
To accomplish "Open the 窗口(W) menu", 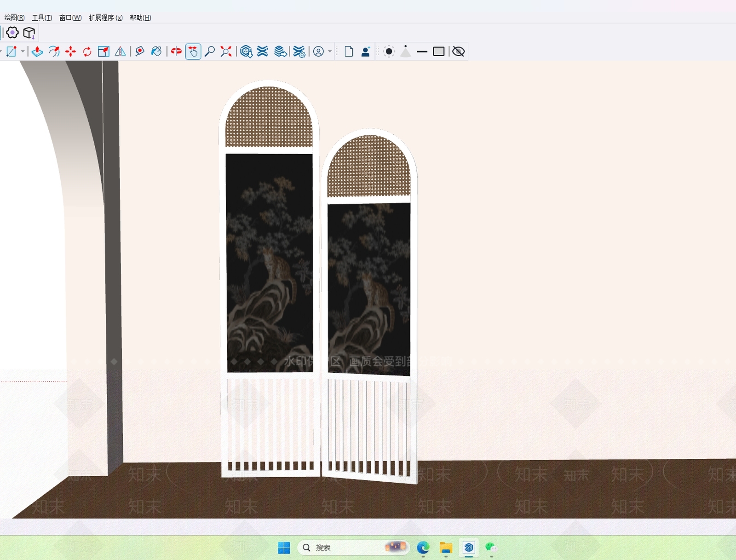I will tap(70, 17).
